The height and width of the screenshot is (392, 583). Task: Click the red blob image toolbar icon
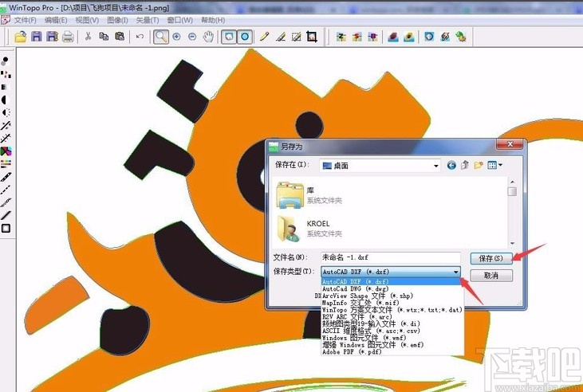coord(393,37)
